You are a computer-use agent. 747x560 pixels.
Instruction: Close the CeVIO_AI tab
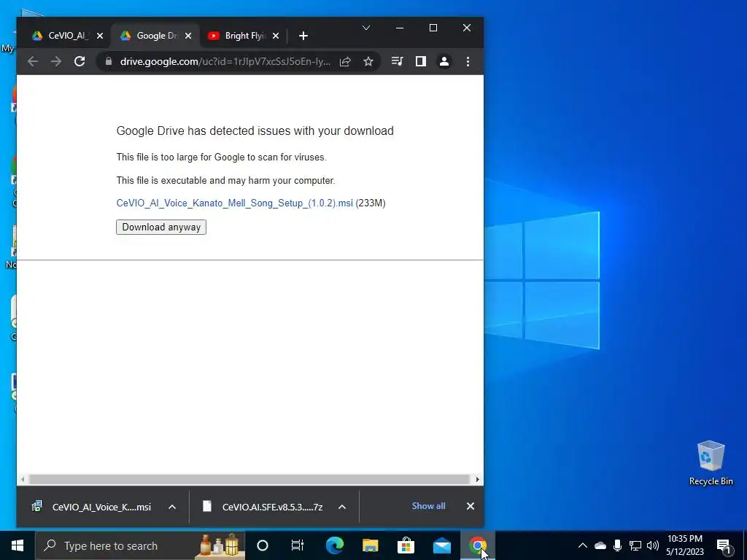point(99,36)
